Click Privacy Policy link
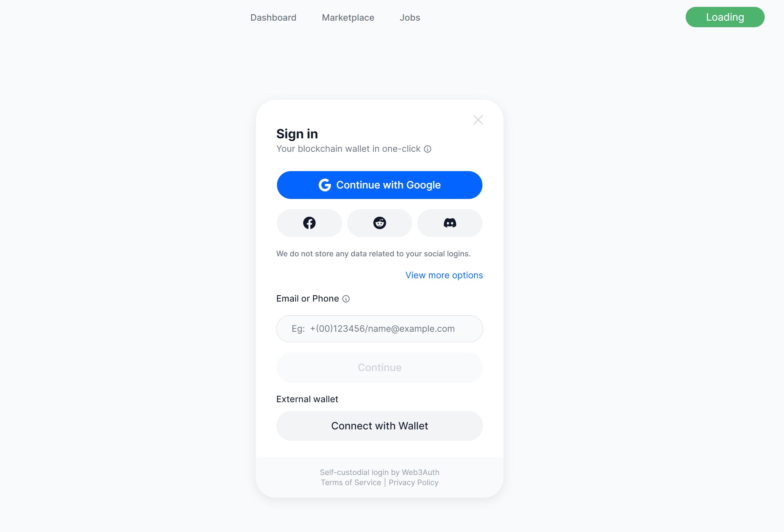This screenshot has width=784, height=532. [x=414, y=482]
